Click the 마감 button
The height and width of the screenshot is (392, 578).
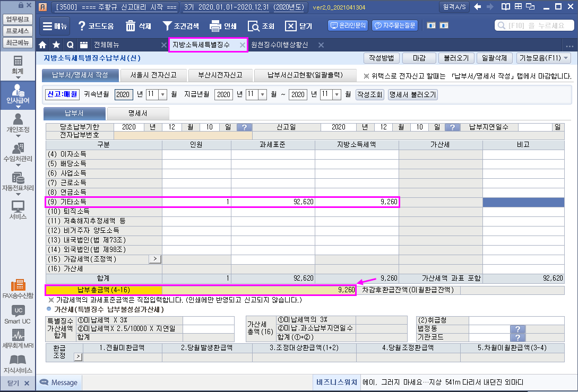(x=419, y=58)
